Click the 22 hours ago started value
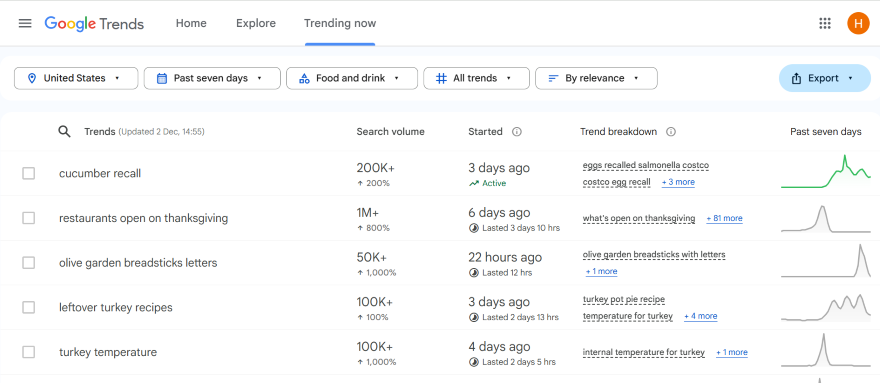 click(x=505, y=257)
